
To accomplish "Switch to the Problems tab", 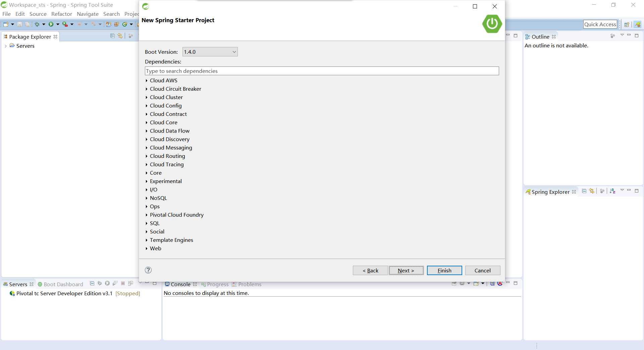I will pyautogui.click(x=247, y=284).
